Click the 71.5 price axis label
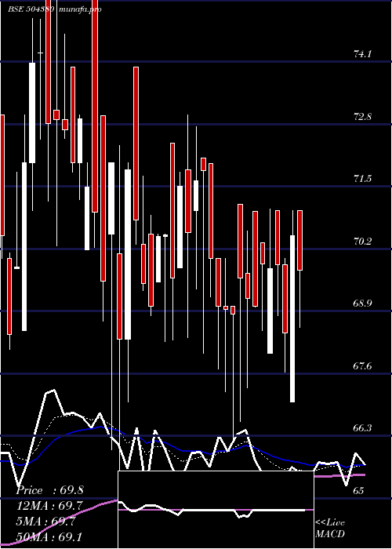Screen dimensions: 392x549 coord(362,179)
